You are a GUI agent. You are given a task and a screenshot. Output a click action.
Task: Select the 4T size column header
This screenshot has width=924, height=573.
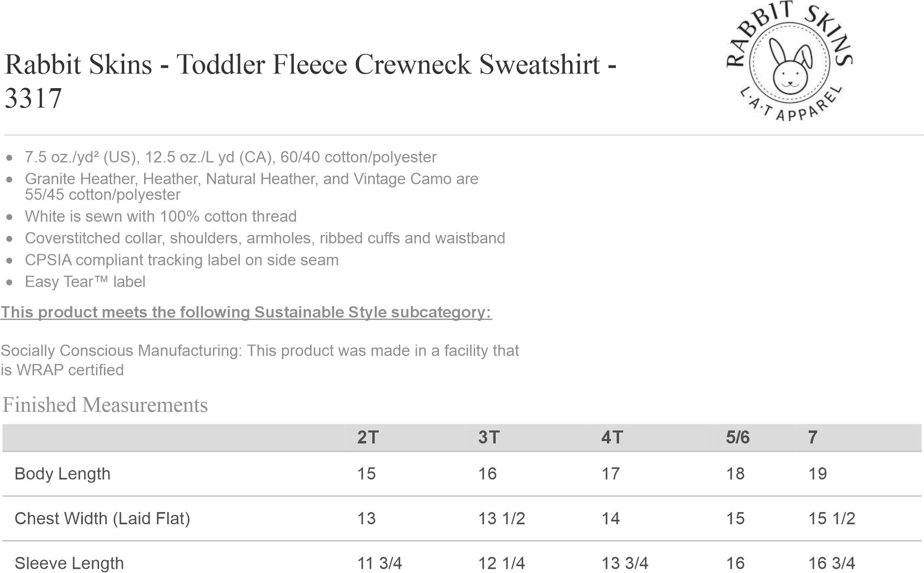coord(612,437)
